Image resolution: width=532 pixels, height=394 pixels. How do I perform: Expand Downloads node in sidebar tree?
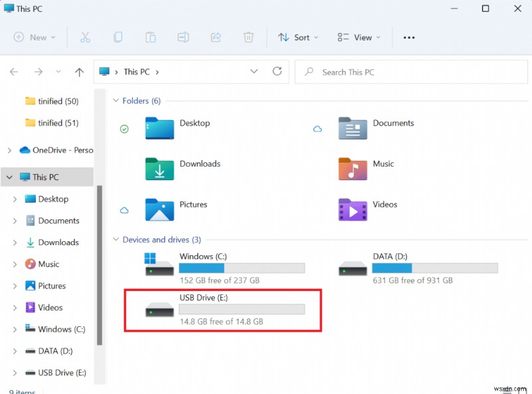(x=15, y=243)
